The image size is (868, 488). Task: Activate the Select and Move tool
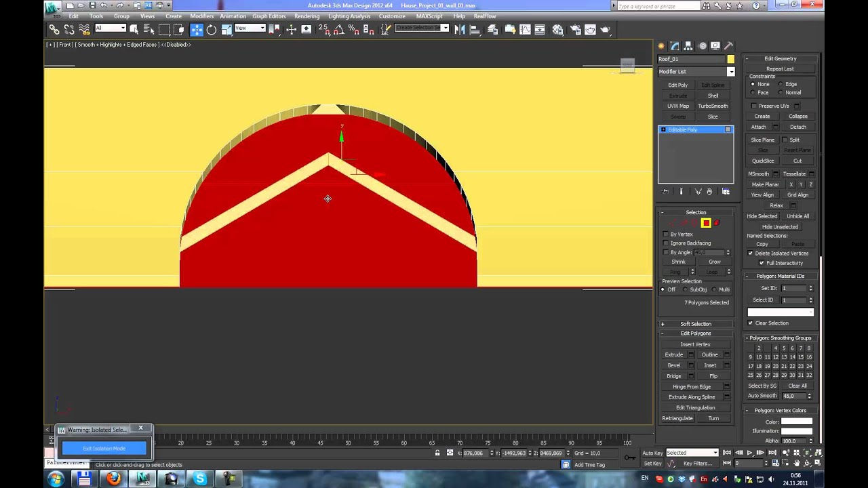(197, 29)
